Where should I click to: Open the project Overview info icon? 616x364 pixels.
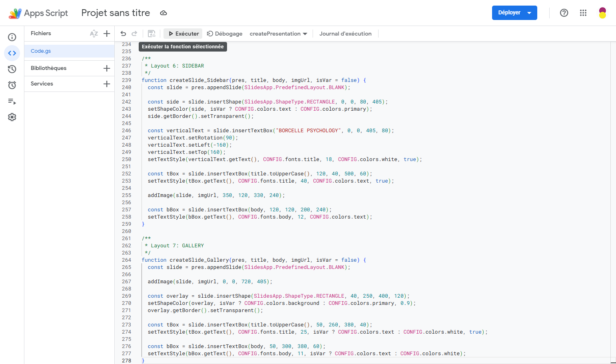click(x=12, y=37)
